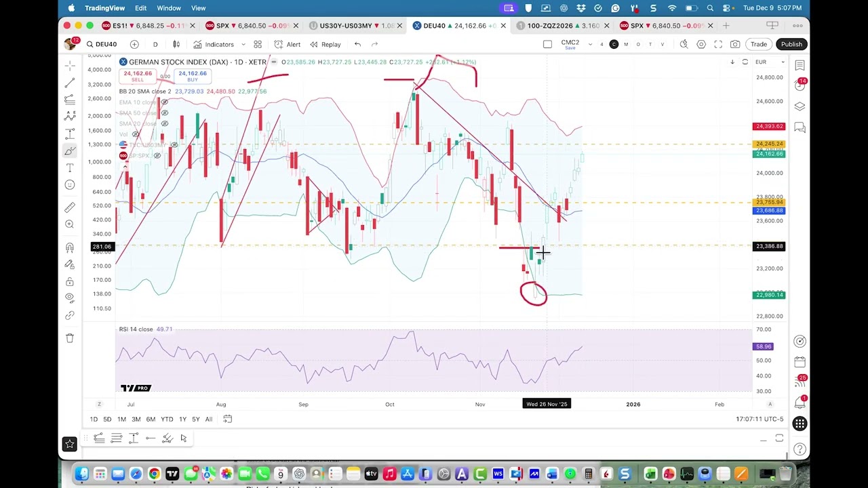Click the 24,162.66 BUY button

pos(193,76)
